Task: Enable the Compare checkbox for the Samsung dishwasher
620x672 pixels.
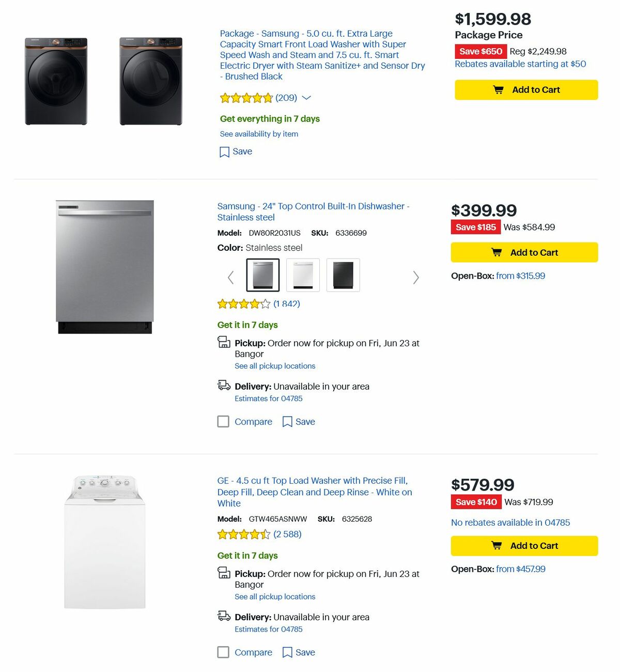Action: click(x=223, y=421)
